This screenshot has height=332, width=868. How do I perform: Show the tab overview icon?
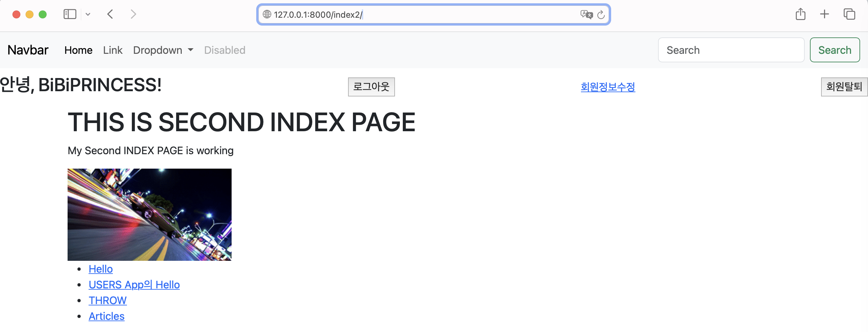(x=849, y=14)
